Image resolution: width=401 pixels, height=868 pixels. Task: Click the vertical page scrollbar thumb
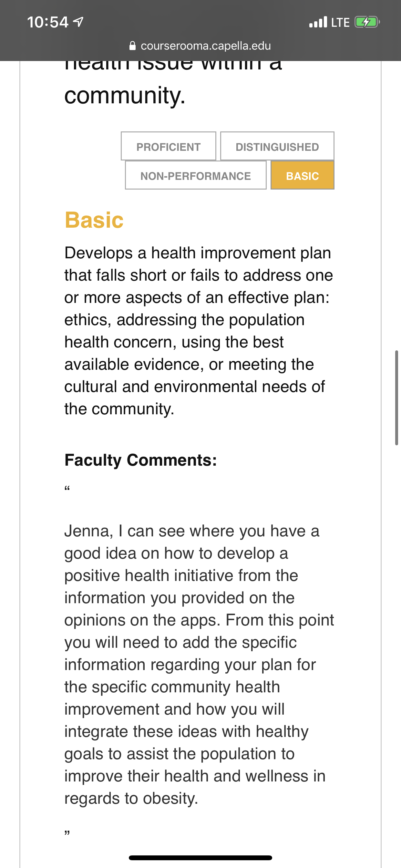(396, 398)
